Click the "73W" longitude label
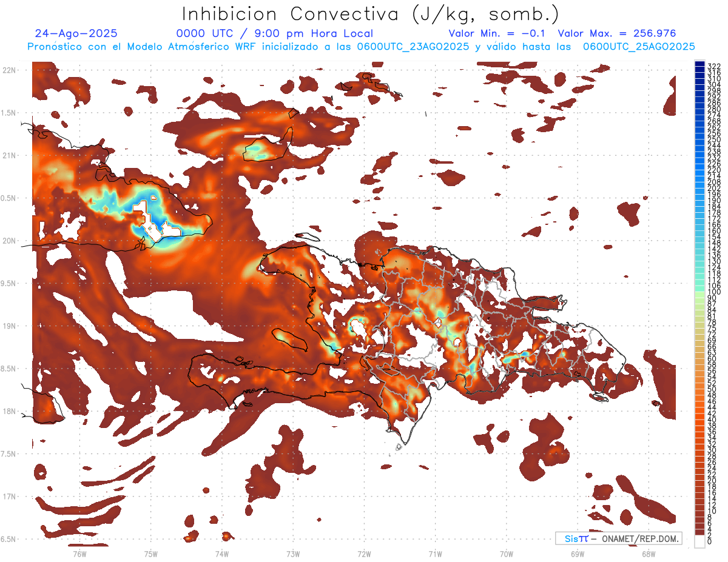The height and width of the screenshot is (562, 728). coord(293,554)
